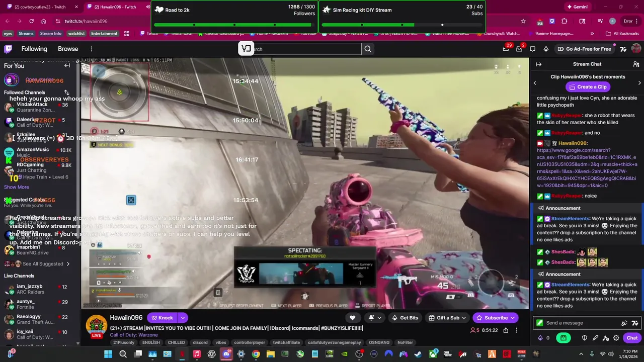Go to next clip moments arrow

pyautogui.click(x=639, y=83)
